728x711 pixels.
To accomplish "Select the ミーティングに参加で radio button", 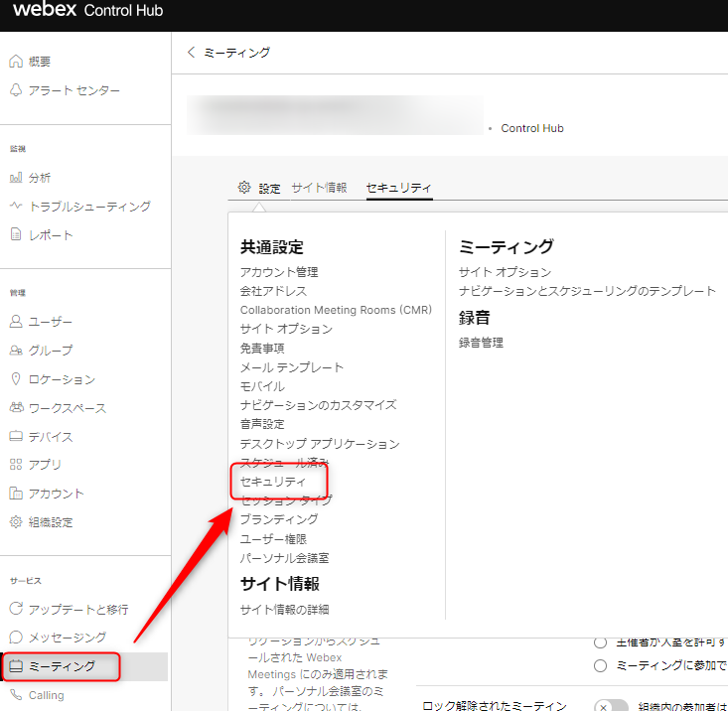I will tap(600, 665).
